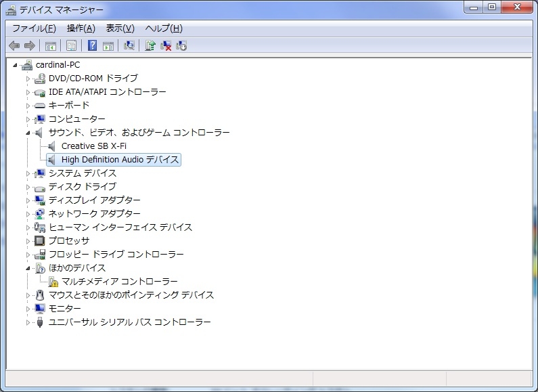Close the デバイス マネージャー window
Screen dimensions: 538x392
pyautogui.click(x=518, y=7)
